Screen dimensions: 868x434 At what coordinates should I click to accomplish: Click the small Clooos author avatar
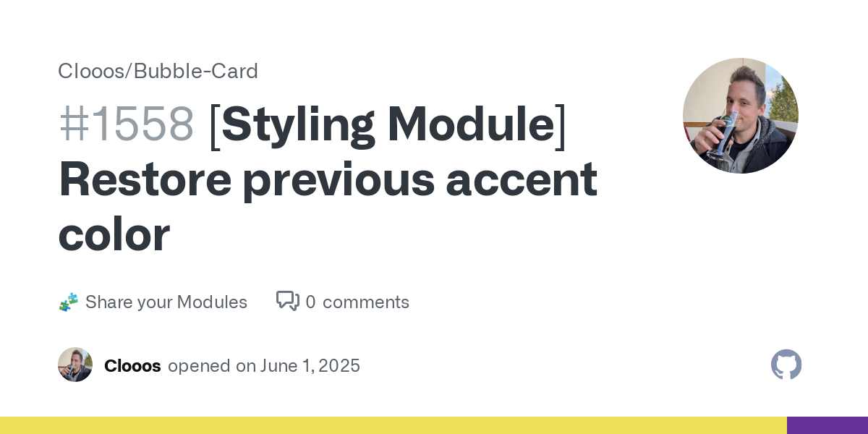point(75,365)
